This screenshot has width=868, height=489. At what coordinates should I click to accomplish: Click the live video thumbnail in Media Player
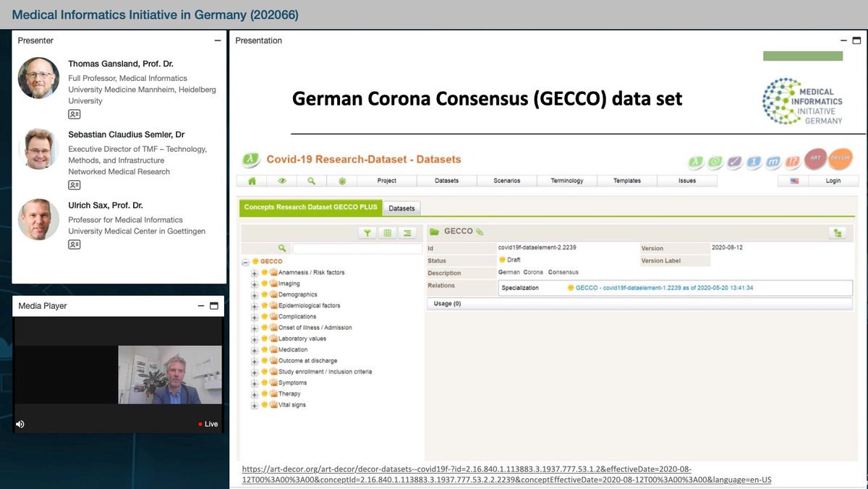(169, 374)
